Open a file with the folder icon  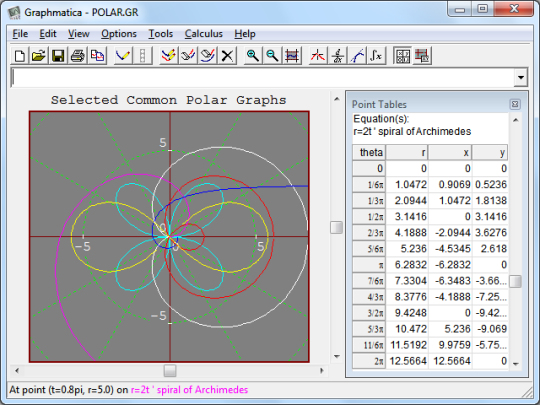[39, 55]
